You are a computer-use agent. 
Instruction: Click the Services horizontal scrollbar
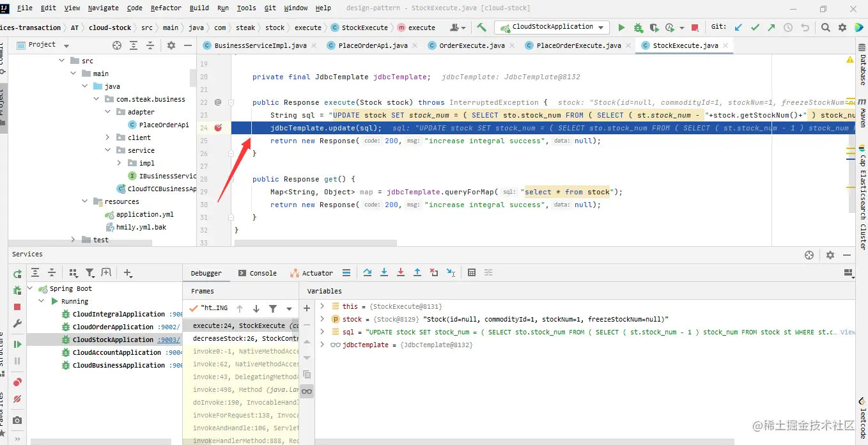[x=101, y=442]
